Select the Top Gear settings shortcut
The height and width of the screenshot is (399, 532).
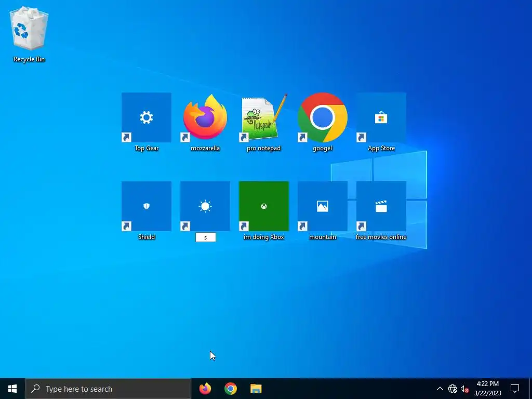click(x=146, y=117)
